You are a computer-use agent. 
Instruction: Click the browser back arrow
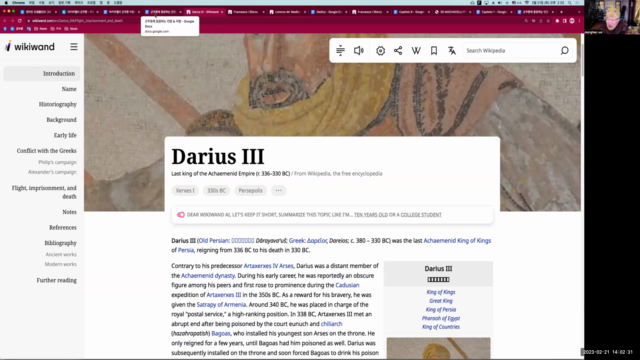click(x=5, y=21)
